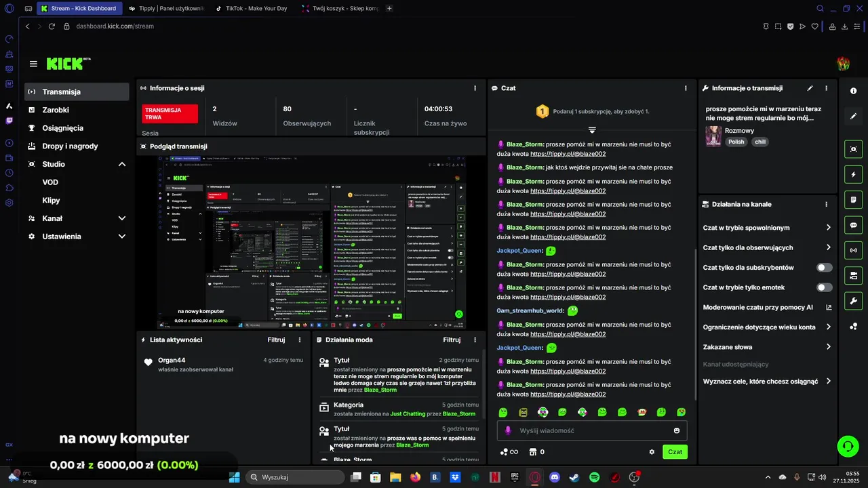Open Session info three-dot menu
Viewport: 868px width, 488px height.
point(475,88)
